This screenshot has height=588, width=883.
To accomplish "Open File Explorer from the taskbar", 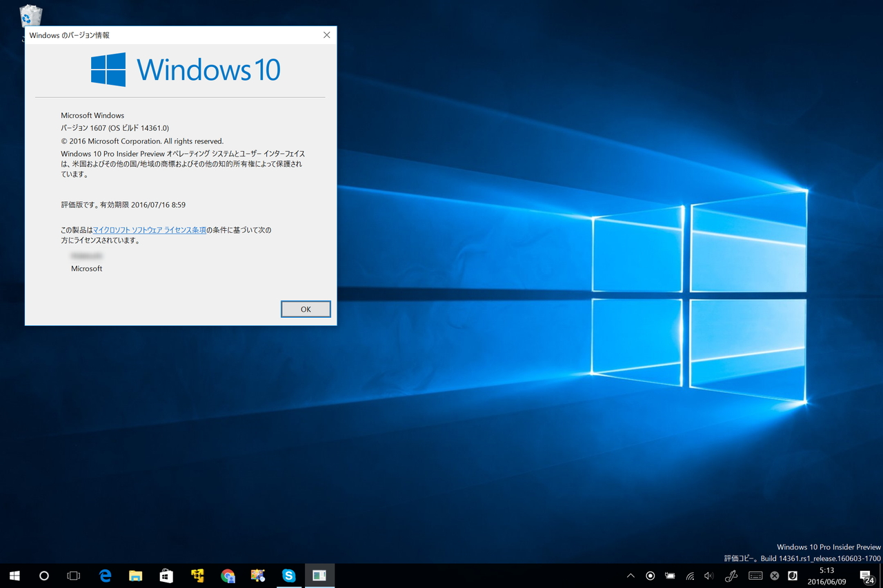I will 136,576.
